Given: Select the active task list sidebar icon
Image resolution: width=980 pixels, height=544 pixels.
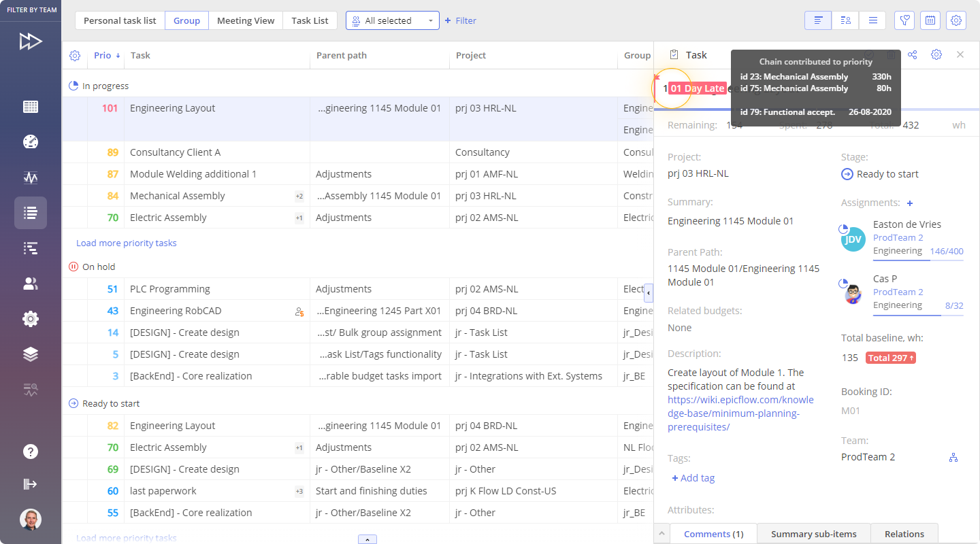Looking at the screenshot, I should [x=31, y=213].
